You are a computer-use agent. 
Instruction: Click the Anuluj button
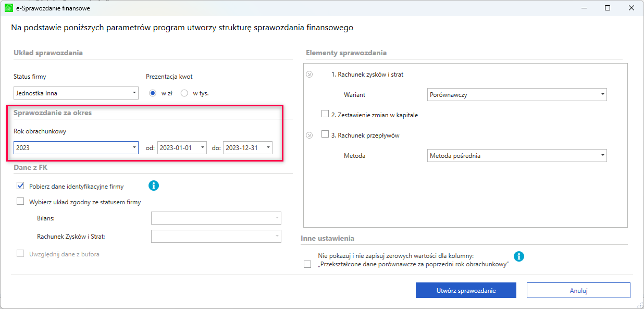(x=578, y=290)
